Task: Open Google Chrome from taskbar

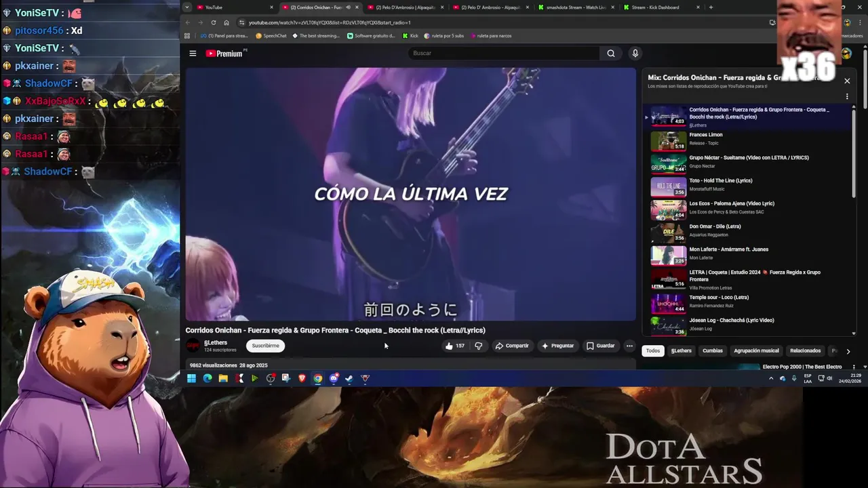Action: (x=317, y=378)
